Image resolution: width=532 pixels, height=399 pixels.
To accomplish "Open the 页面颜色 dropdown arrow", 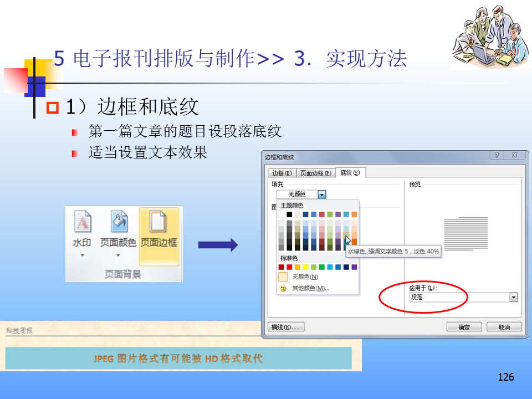I will click(x=118, y=255).
